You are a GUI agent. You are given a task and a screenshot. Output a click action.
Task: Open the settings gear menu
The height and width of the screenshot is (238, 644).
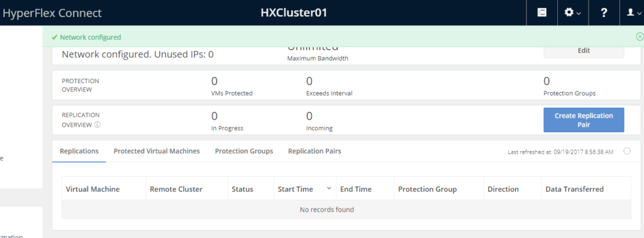572,13
